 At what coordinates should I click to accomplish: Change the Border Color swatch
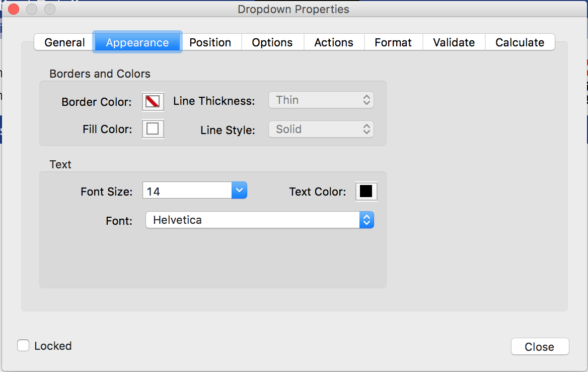pyautogui.click(x=153, y=102)
